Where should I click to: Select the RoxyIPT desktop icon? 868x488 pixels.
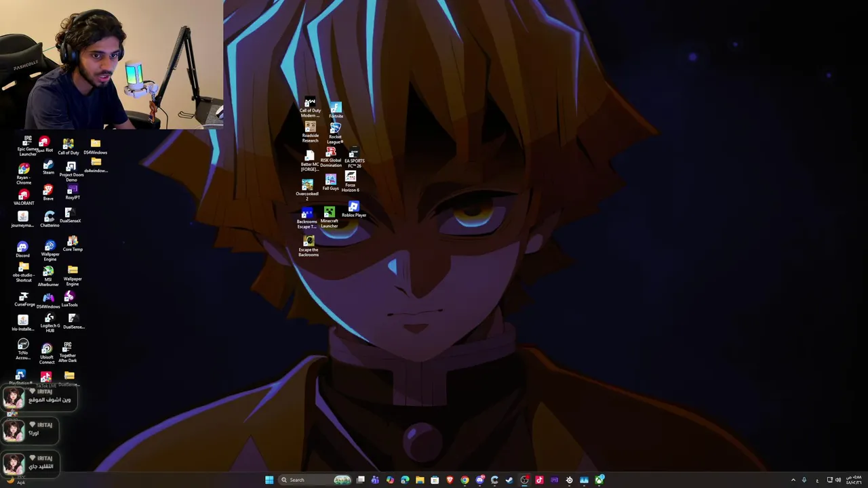(x=73, y=192)
